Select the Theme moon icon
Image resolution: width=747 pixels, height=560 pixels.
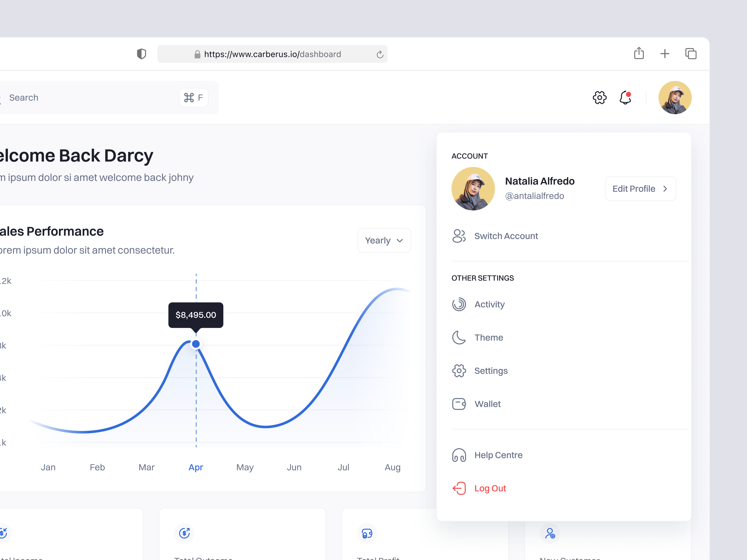point(459,337)
